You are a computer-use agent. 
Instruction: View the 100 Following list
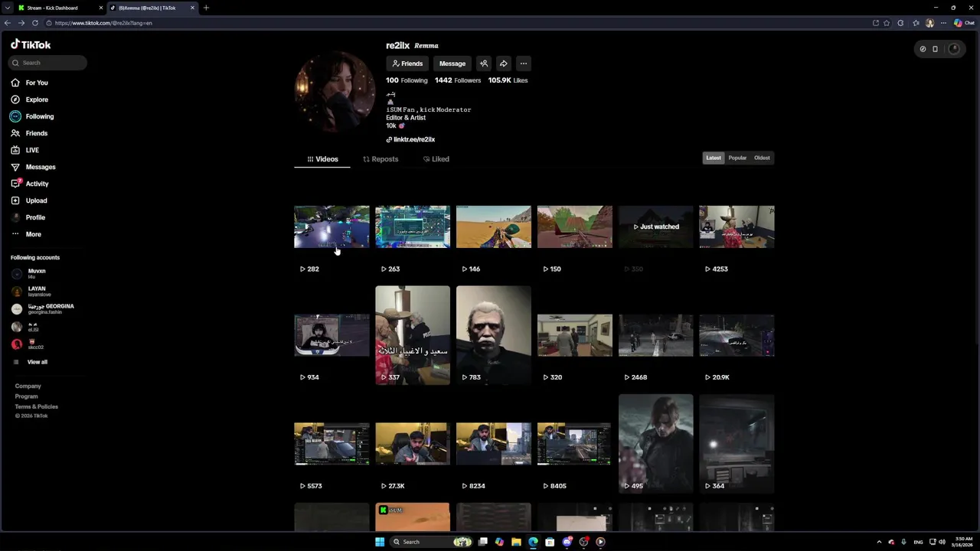407,80
